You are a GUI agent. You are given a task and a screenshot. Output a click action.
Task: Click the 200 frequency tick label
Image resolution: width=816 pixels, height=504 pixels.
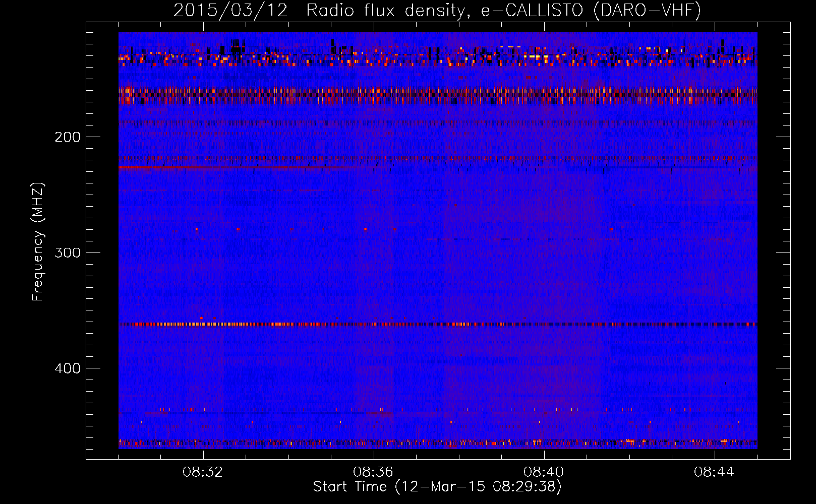pos(68,137)
